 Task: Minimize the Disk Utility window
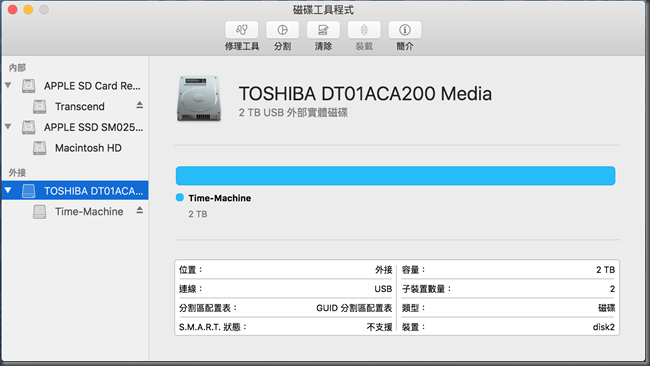click(x=28, y=10)
